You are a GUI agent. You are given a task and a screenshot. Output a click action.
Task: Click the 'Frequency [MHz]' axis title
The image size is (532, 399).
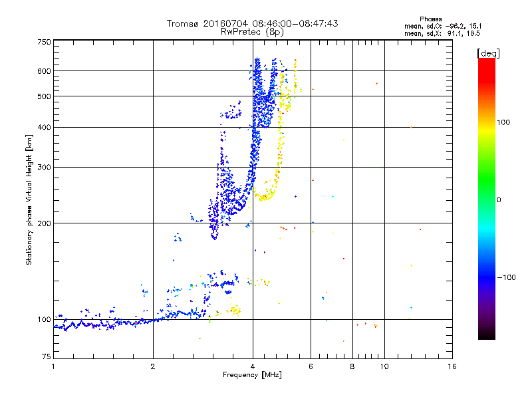252,375
